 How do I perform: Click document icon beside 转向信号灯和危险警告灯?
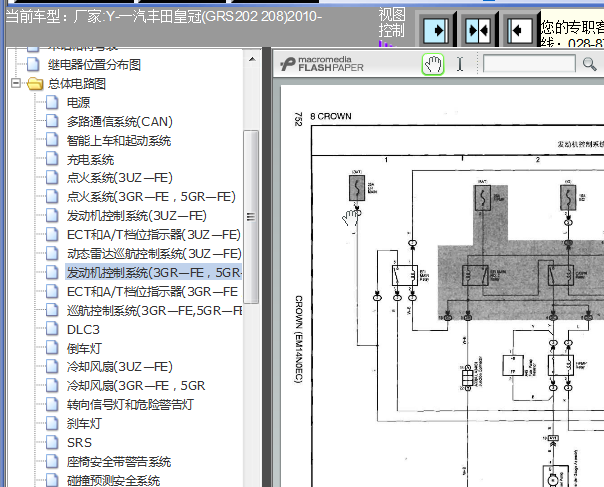(x=52, y=405)
